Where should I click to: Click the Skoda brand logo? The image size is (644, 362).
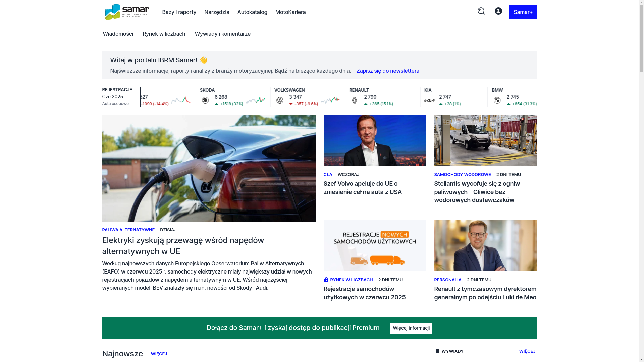coord(205,100)
